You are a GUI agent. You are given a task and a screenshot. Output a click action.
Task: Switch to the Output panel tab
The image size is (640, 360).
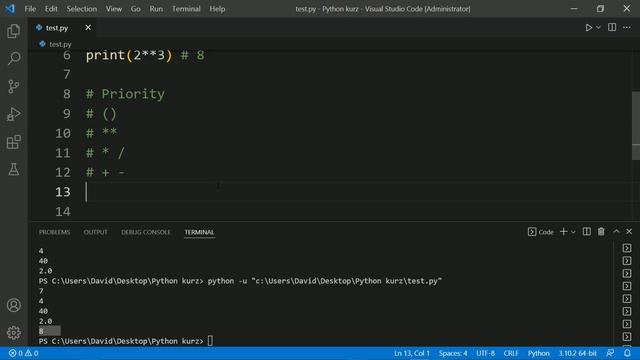tap(96, 232)
